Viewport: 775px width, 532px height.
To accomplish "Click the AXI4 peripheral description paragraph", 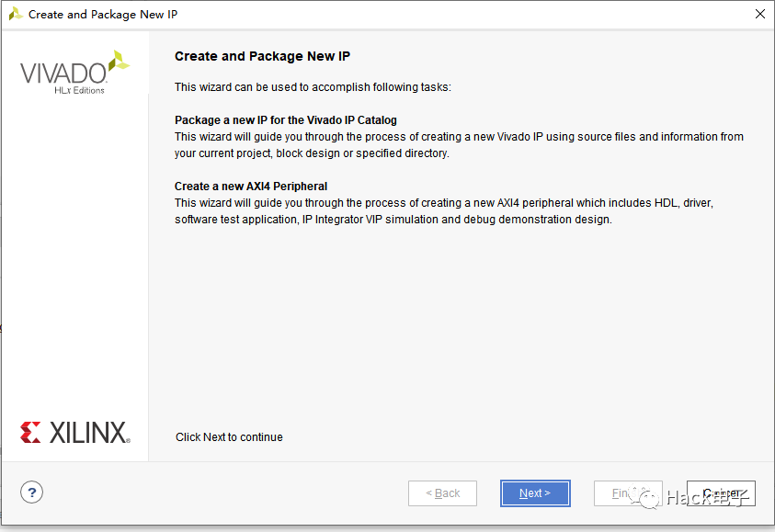I will pyautogui.click(x=444, y=211).
